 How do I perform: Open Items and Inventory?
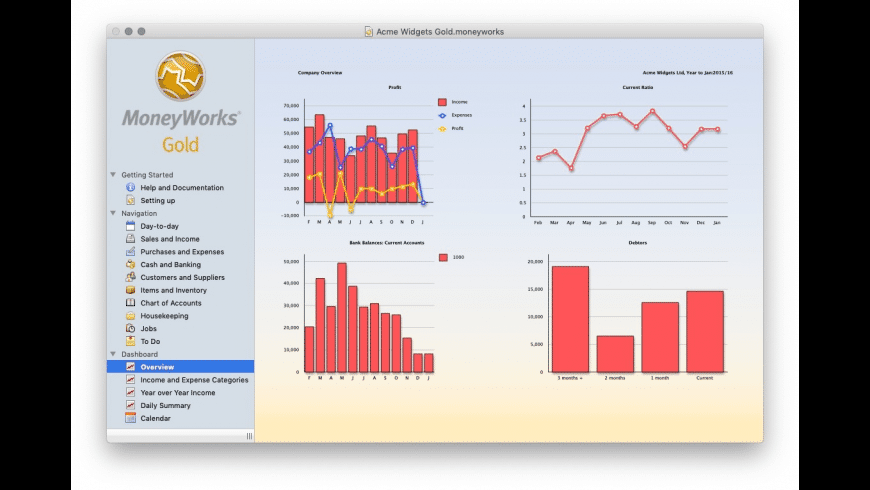[x=173, y=290]
